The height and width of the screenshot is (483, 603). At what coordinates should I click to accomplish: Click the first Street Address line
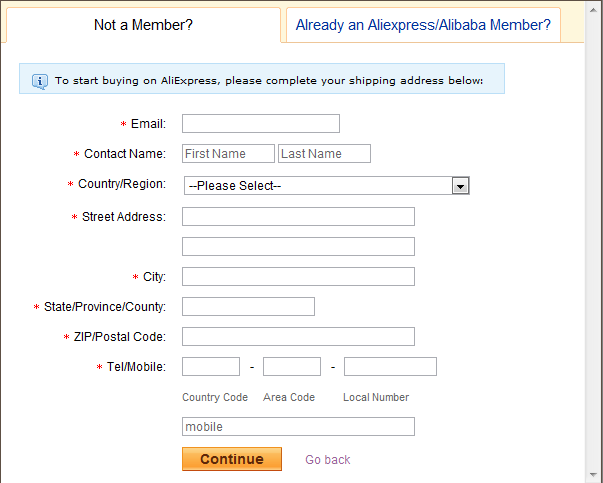298,217
